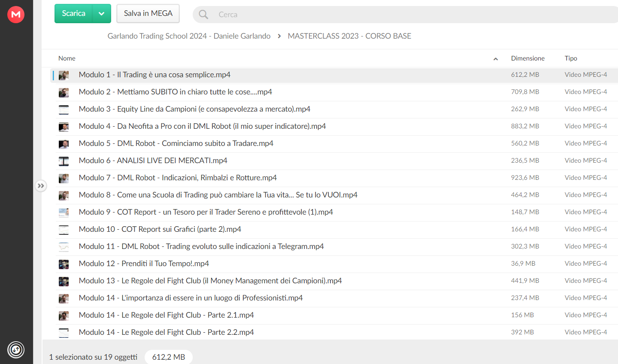
Task: Open transfer manager icon at sidebar bottom
Action: click(16, 350)
